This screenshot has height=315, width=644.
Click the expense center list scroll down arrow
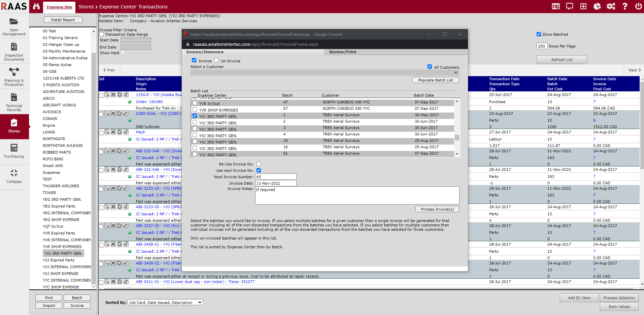point(94,287)
